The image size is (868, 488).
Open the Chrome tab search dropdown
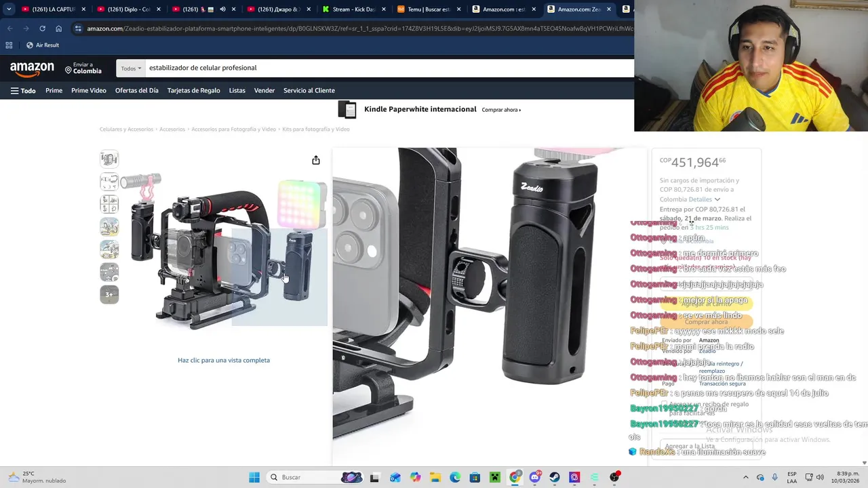pos(9,9)
